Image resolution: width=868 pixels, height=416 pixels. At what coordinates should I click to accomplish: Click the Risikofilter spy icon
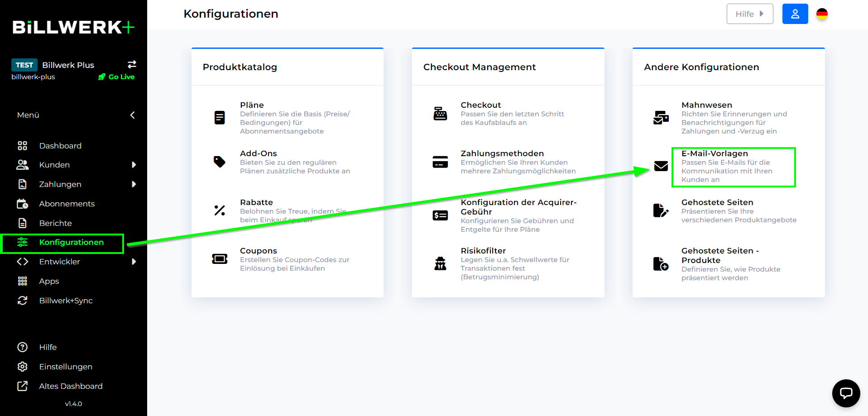point(440,263)
